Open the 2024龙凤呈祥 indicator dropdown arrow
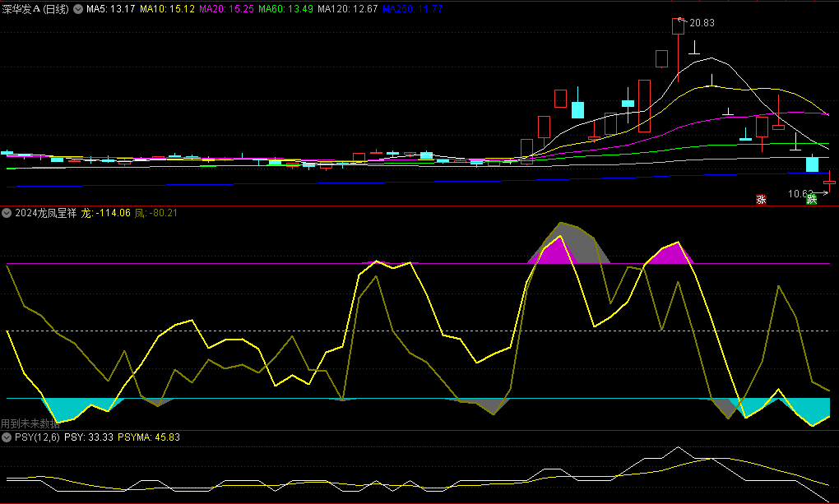839x504 pixels. (x=7, y=213)
